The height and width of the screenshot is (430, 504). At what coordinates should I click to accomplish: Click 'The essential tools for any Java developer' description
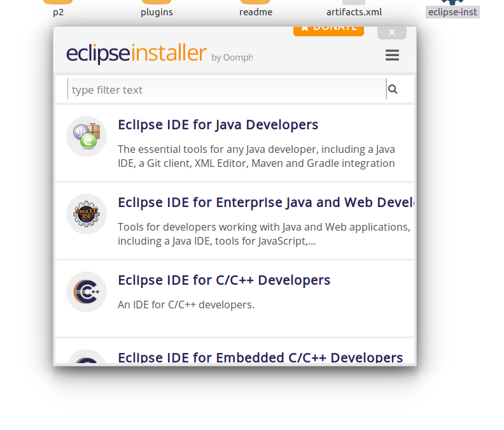pos(256,157)
